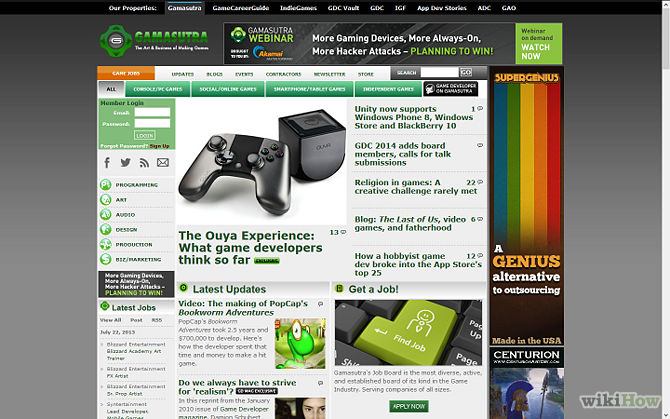
Task: Click the Email input field
Action: [x=152, y=112]
